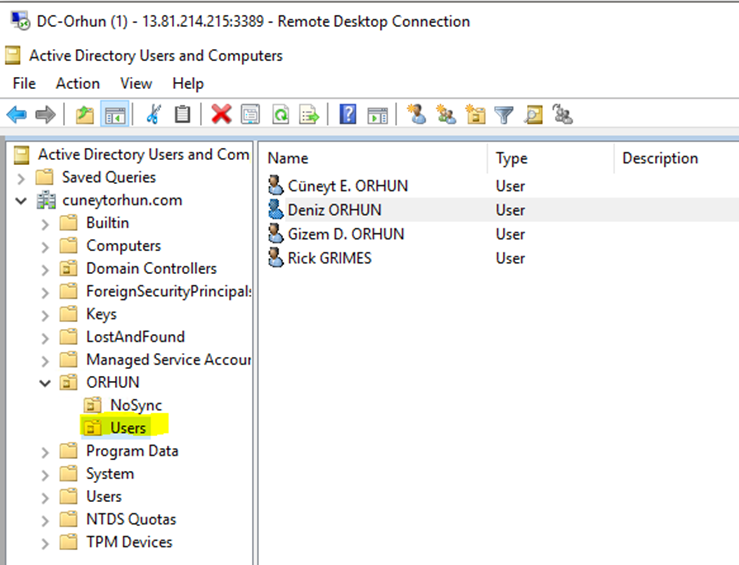Click the Refresh toolbar icon
The width and height of the screenshot is (739, 565).
pyautogui.click(x=280, y=115)
